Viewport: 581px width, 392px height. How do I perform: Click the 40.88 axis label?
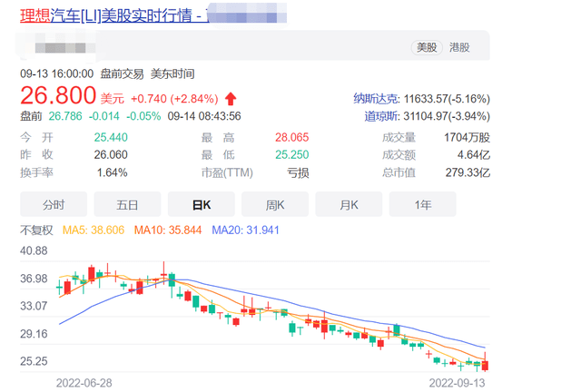34,250
